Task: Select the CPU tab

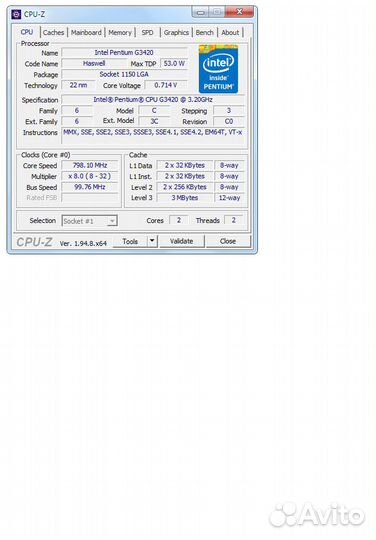Action: tap(27, 32)
